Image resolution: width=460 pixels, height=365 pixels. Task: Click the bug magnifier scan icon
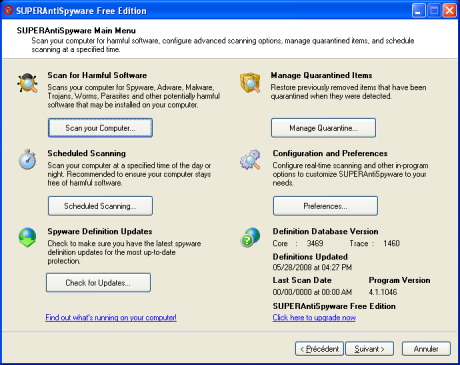point(28,83)
